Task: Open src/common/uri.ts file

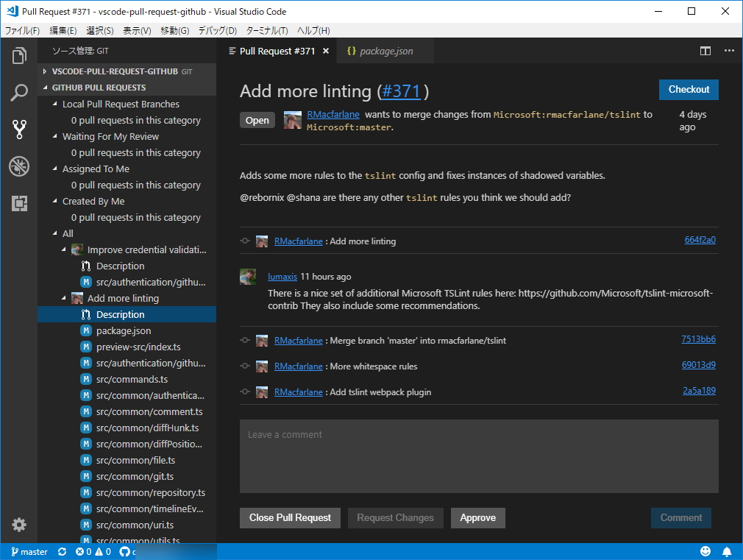Action: (x=135, y=525)
